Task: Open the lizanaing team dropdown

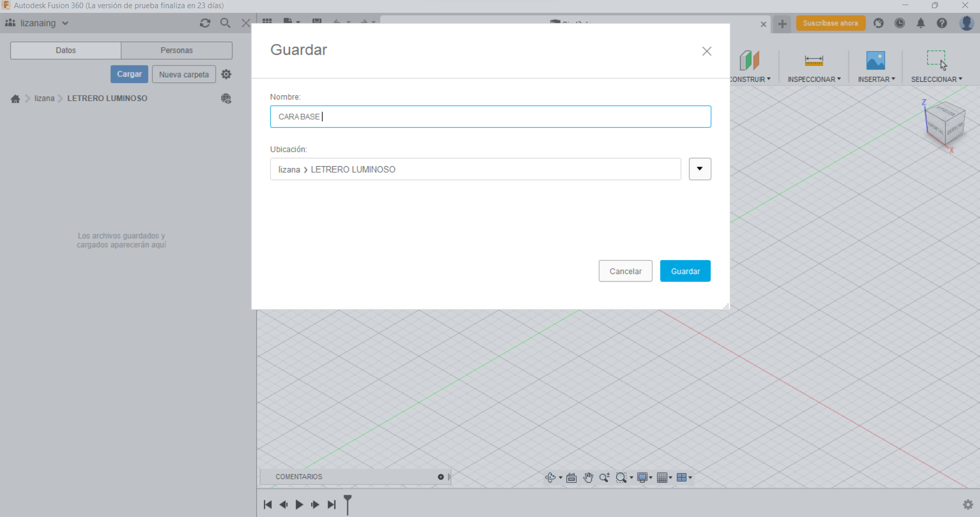Action: click(x=65, y=23)
